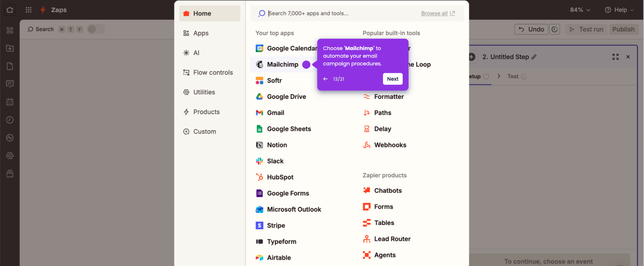The width and height of the screenshot is (644, 266).
Task: Rename step via pencil icon
Action: tap(534, 57)
